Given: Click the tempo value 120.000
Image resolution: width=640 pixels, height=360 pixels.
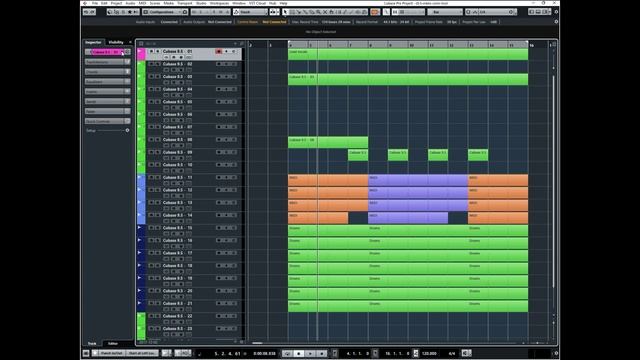Looking at the screenshot, I should [429, 353].
